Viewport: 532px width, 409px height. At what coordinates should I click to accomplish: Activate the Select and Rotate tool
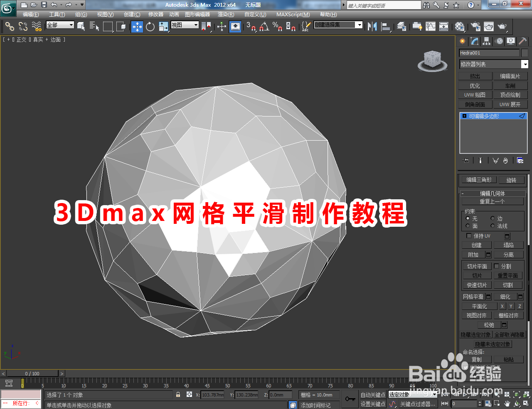click(150, 27)
